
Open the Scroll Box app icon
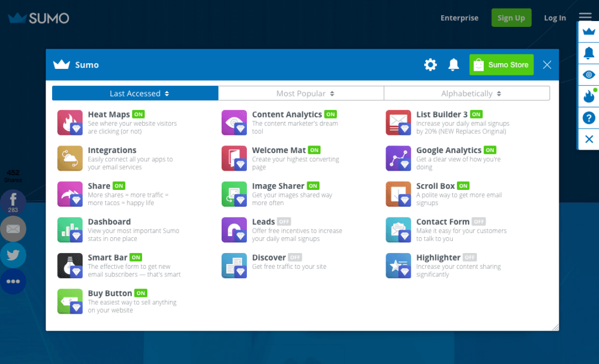click(x=398, y=194)
